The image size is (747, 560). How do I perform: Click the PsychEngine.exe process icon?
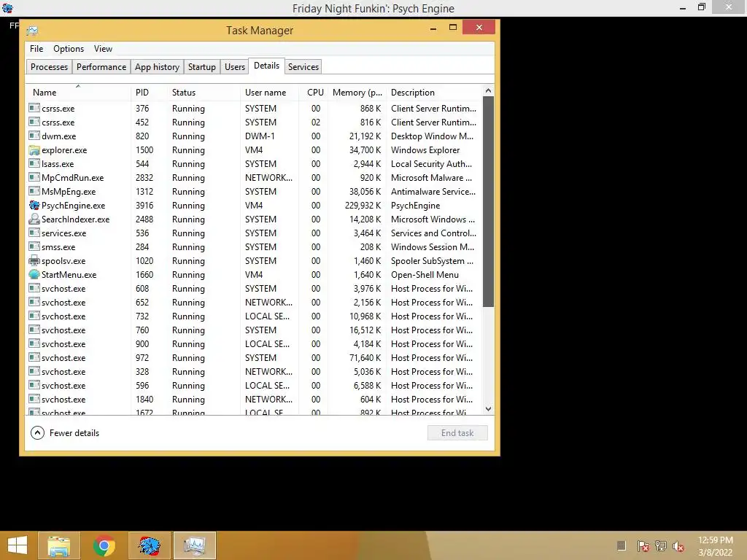click(34, 205)
